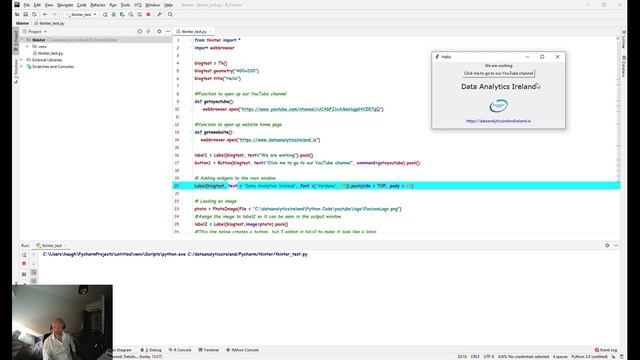Screen dimensions: 640x360
Task: Hide the Run tool window
Action: [x=616, y=245]
